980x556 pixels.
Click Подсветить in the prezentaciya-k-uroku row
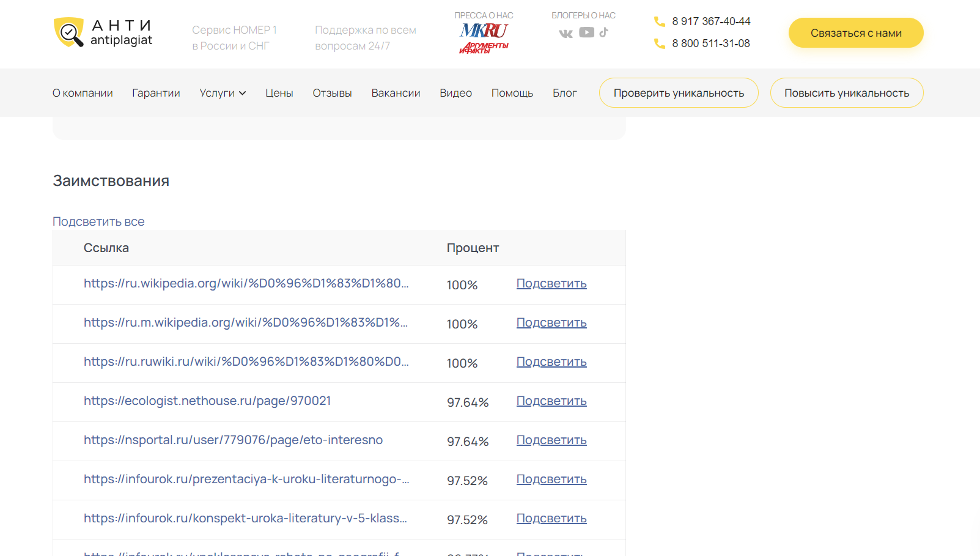coord(551,479)
